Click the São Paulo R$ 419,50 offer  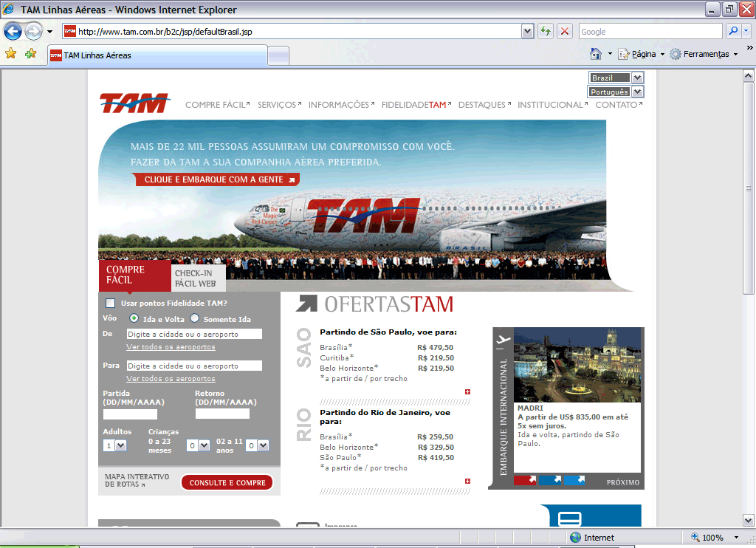click(387, 457)
